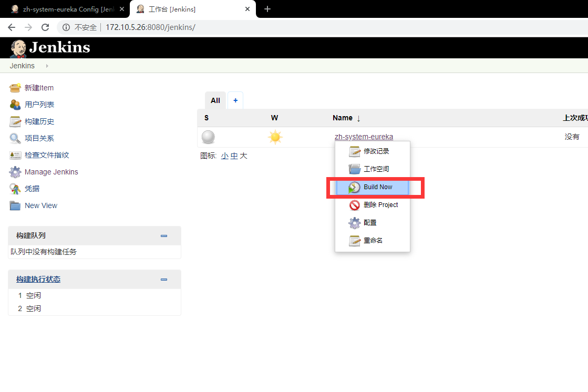Click the 修改记录 notepad icon in the menu
Screen dimensions: 588x392
pos(354,151)
